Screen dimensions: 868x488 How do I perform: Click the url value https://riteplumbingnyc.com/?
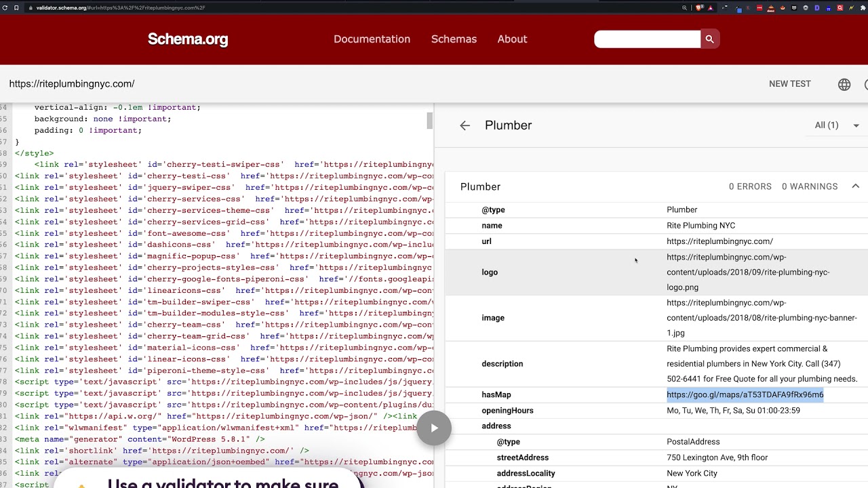click(719, 241)
